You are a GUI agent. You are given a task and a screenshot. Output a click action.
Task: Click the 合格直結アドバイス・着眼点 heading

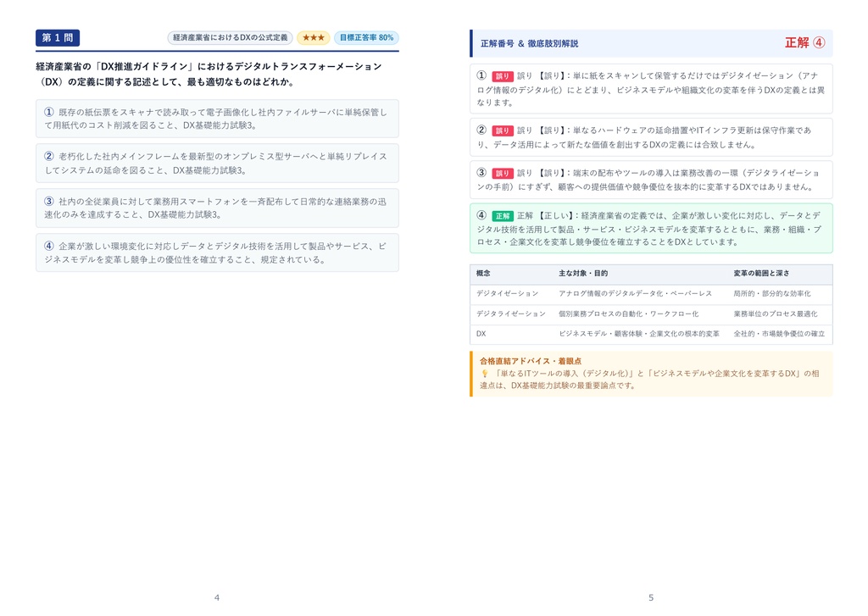click(x=531, y=361)
